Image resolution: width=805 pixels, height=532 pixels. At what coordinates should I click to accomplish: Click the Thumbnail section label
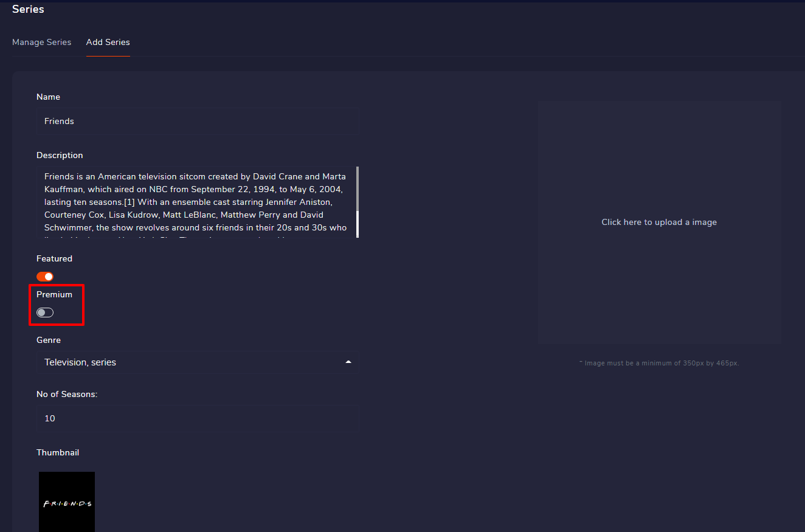58,452
